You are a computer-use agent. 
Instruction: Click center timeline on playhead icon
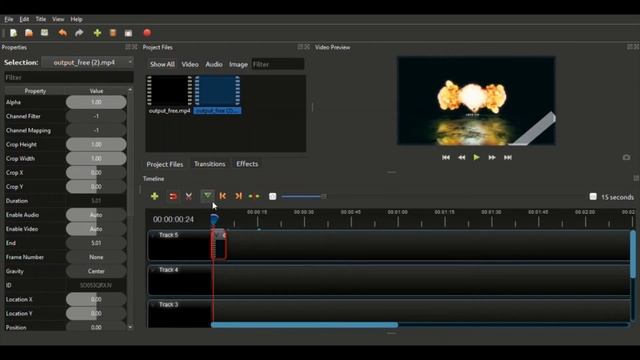click(x=254, y=196)
